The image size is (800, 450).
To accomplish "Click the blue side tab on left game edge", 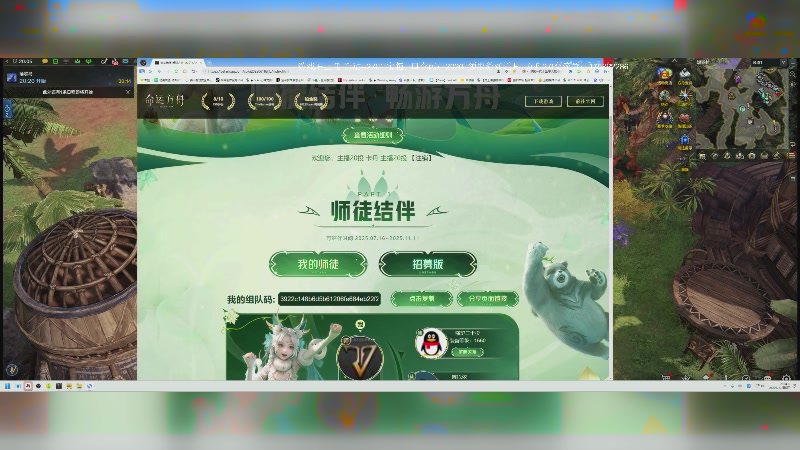I will [7, 109].
